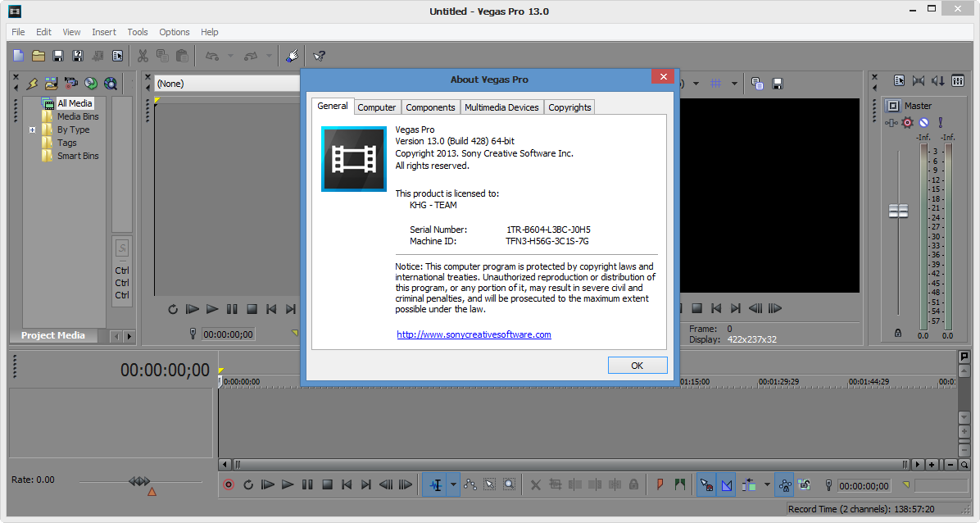Image resolution: width=980 pixels, height=523 pixels.
Task: Open the (None) trimmer media dropdown
Action: [228, 84]
